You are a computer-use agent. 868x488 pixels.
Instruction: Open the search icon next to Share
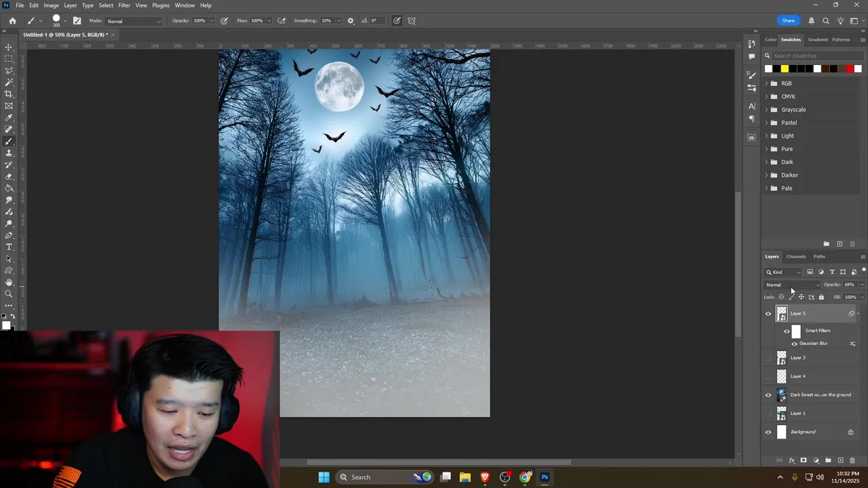(825, 20)
